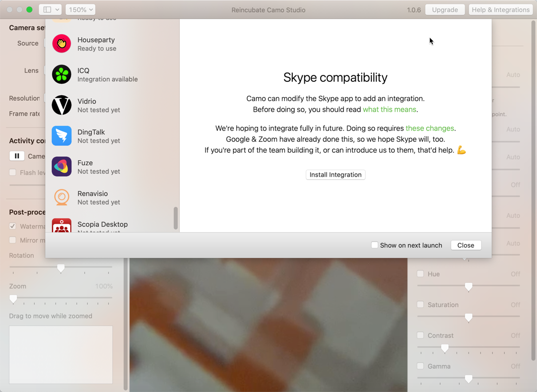Open the 'what this means' link
This screenshot has height=392, width=537.
(390, 110)
